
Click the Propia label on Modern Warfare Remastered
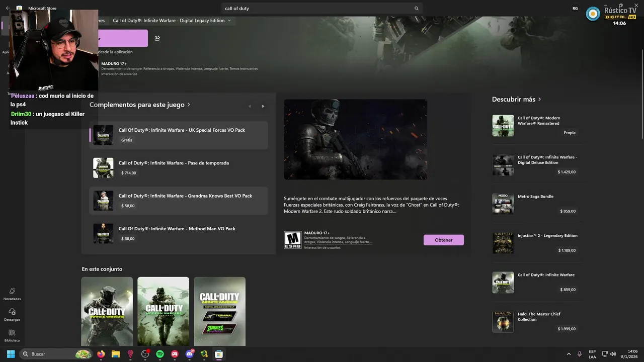click(x=570, y=133)
